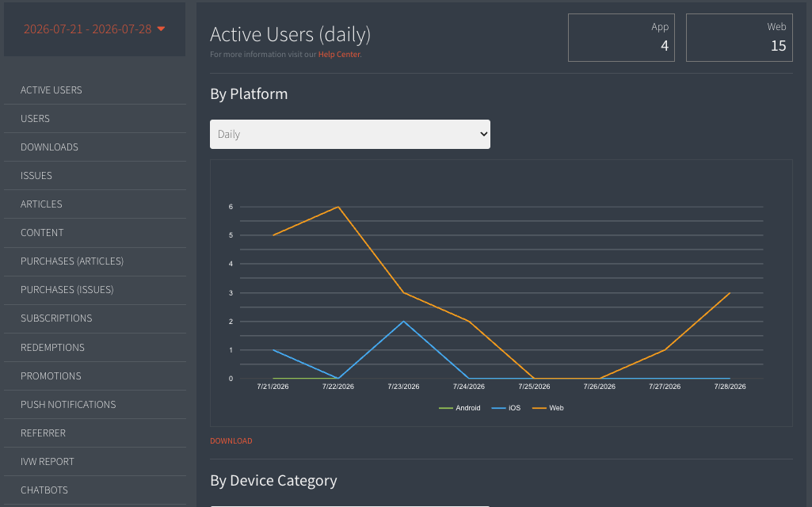Download the By Platform chart data

pyautogui.click(x=231, y=440)
